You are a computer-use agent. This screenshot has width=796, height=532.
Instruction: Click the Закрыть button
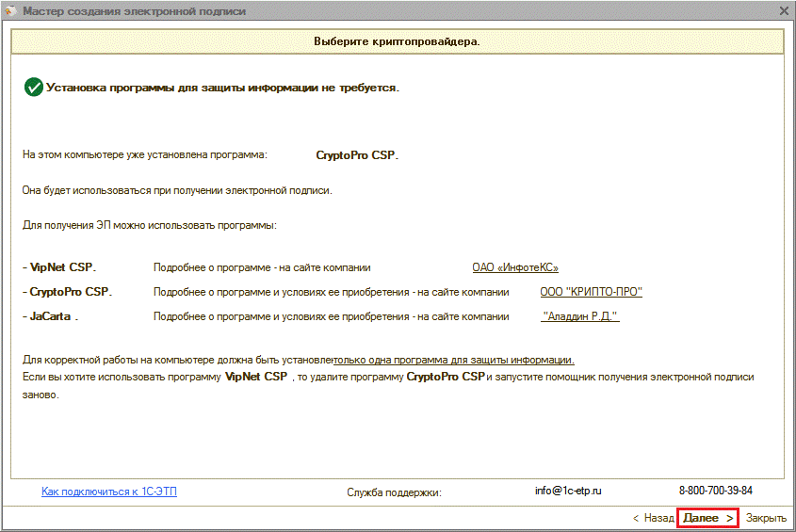point(766,518)
